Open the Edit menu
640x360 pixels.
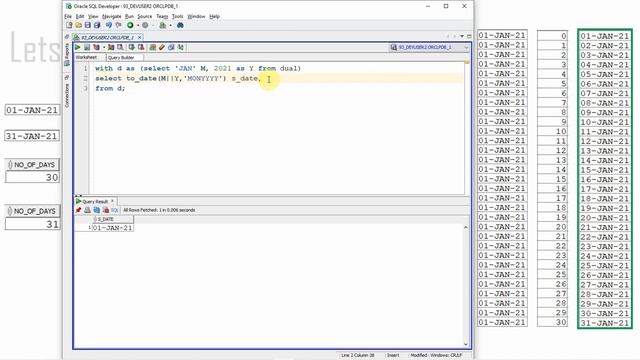point(80,16)
